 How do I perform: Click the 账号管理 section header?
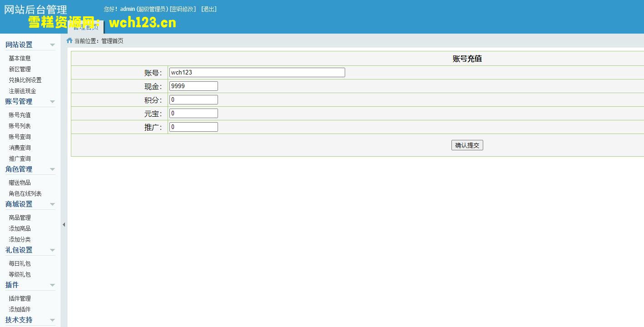[x=19, y=102]
